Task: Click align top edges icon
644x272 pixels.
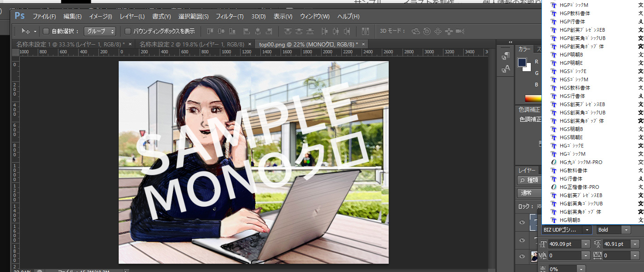Action: point(210,31)
